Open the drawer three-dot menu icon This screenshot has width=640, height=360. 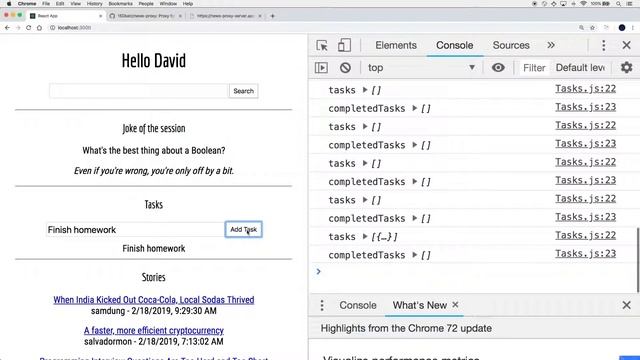[322, 305]
